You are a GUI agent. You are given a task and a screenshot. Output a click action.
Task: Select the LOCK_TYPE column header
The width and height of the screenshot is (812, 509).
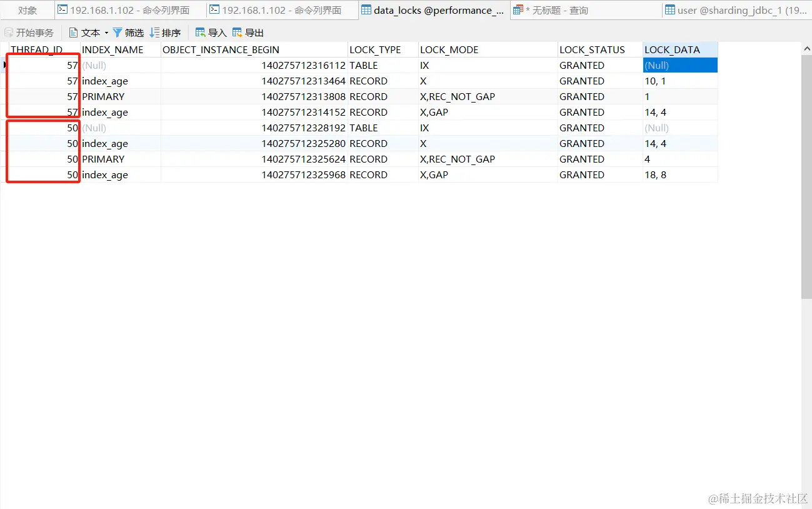click(383, 50)
